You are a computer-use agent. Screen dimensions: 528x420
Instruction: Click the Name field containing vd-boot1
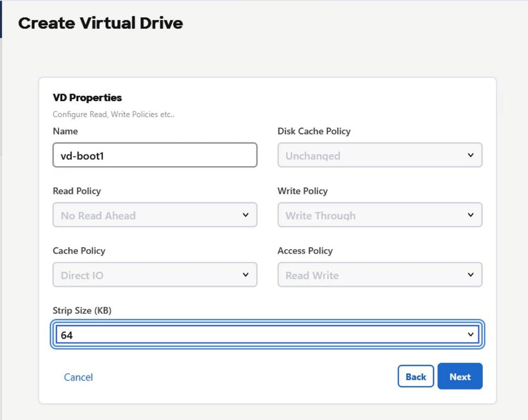155,155
